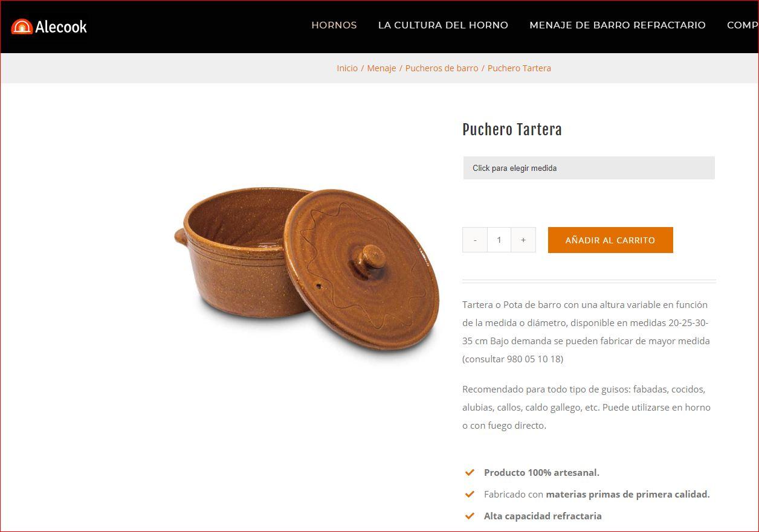Screen dimensions: 759x532
Task: Click checkmark icon beside 'Fabricado con materias primas'
Action: point(470,494)
